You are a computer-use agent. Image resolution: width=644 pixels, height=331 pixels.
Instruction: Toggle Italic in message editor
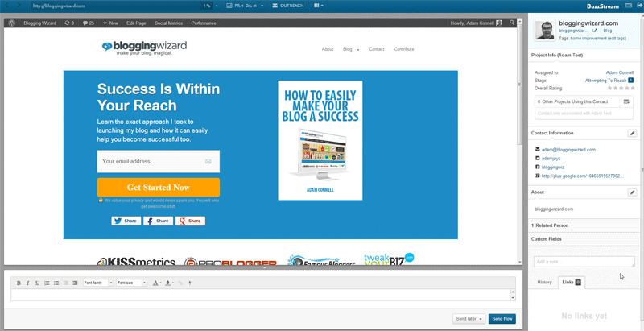(x=28, y=283)
